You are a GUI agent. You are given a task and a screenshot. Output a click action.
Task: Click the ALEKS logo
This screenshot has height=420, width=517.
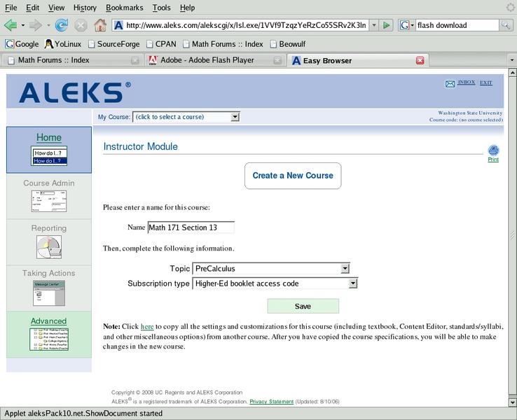(75, 92)
